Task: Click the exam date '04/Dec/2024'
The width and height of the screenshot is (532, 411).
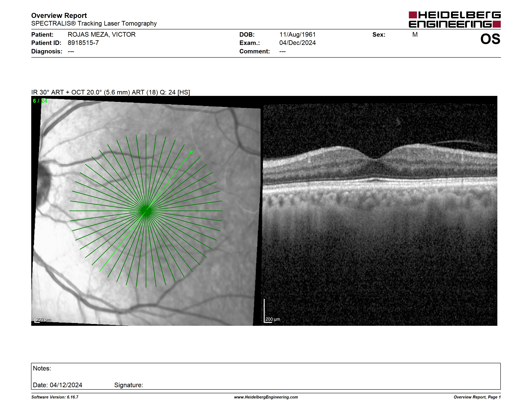Action: coord(297,43)
